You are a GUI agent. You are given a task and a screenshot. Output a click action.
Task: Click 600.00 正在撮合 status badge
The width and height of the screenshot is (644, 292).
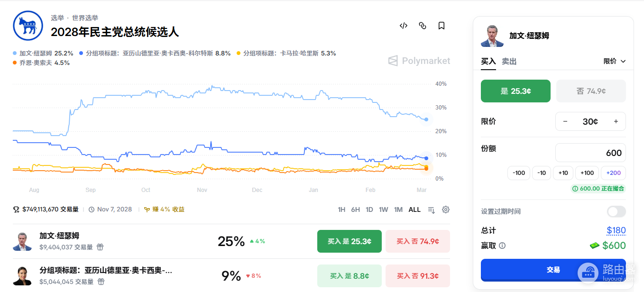(x=598, y=188)
